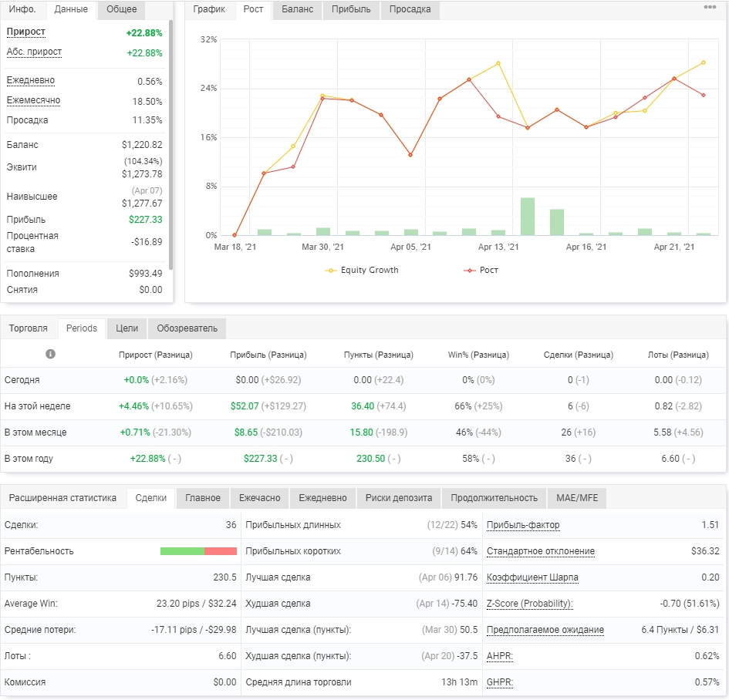Screen dimensions: 729x700
Task: Click the $1,277.67 highest value
Action: [x=142, y=204]
